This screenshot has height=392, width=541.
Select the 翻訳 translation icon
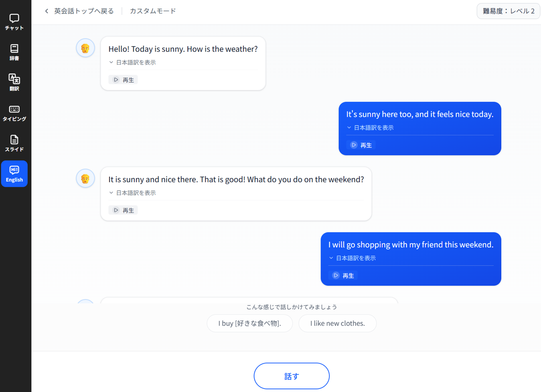coord(14,82)
